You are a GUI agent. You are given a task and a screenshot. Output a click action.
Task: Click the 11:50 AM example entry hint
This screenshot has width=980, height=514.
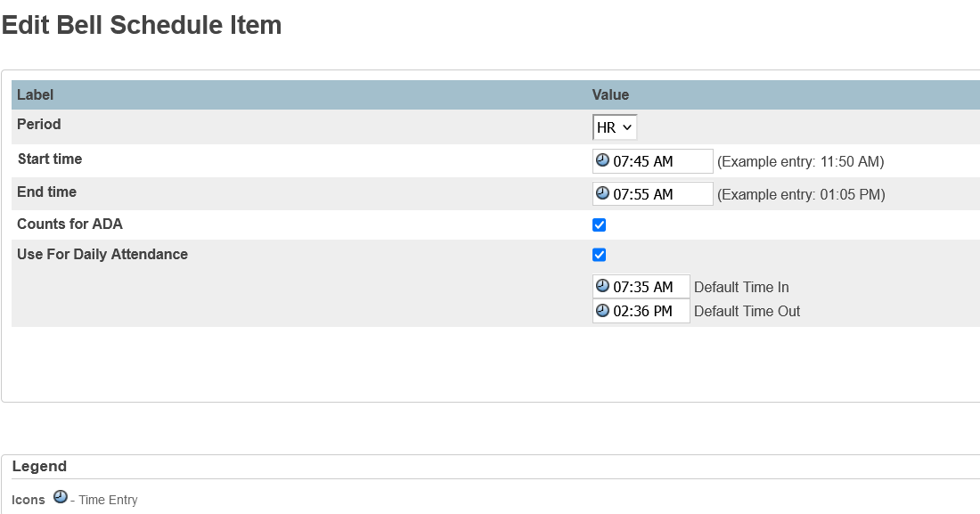click(800, 162)
